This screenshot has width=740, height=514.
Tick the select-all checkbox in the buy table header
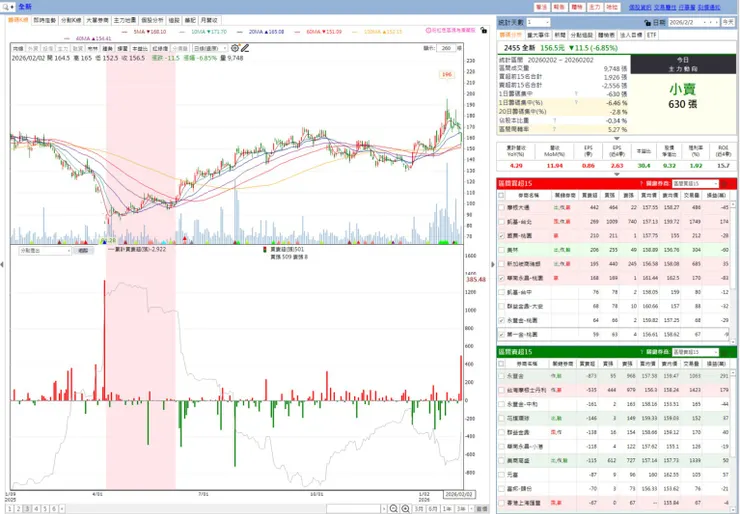click(501, 195)
